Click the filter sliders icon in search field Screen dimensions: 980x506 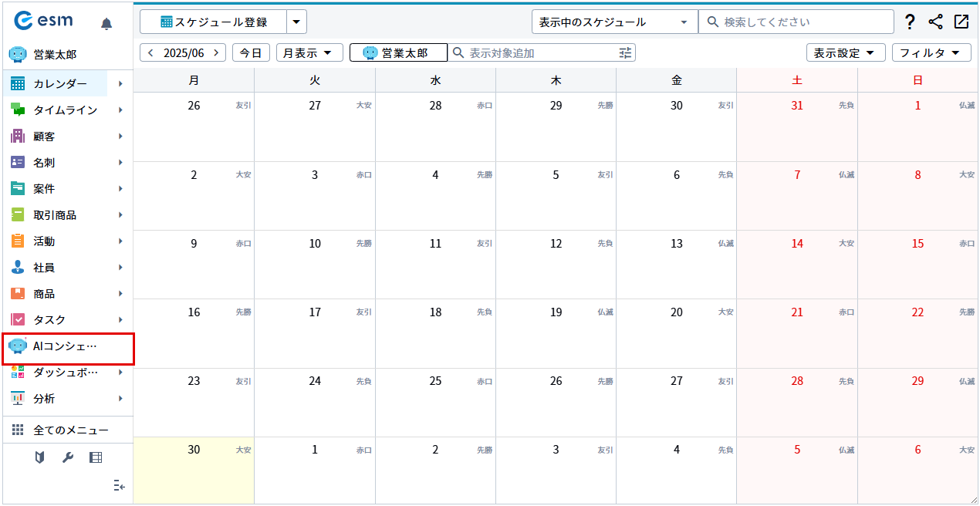625,52
